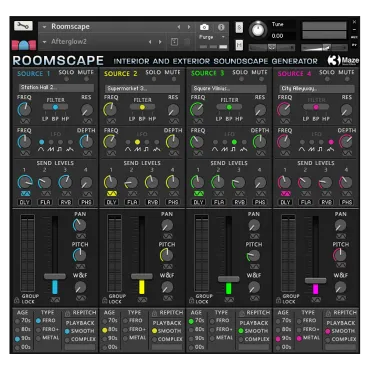Select COMPLEX playback for Source 3
This screenshot has height=370, width=370.
(x=241, y=340)
